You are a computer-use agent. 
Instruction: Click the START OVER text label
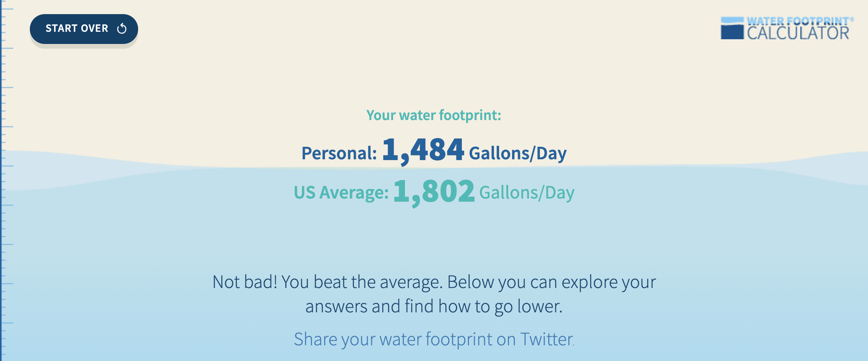(77, 29)
